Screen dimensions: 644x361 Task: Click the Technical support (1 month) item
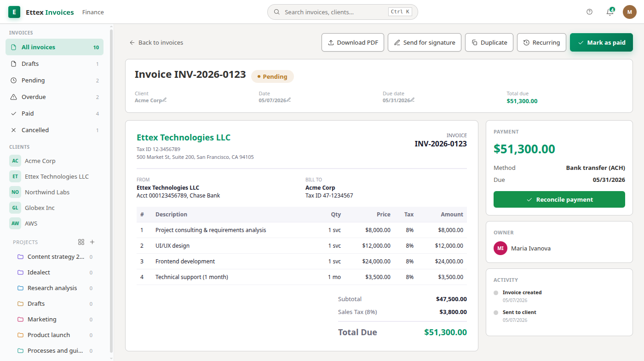tap(302, 277)
